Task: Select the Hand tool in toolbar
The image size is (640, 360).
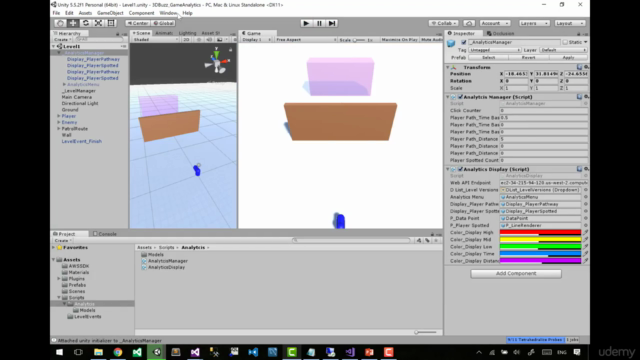Action: (x=60, y=23)
